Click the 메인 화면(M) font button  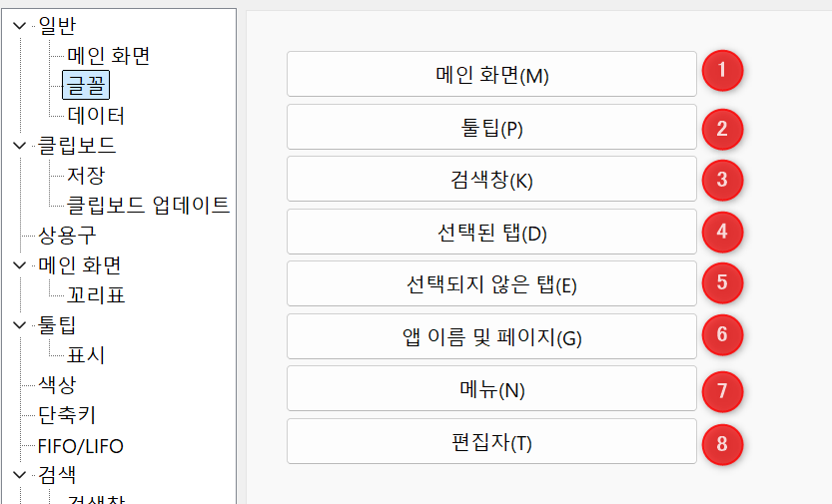(491, 74)
